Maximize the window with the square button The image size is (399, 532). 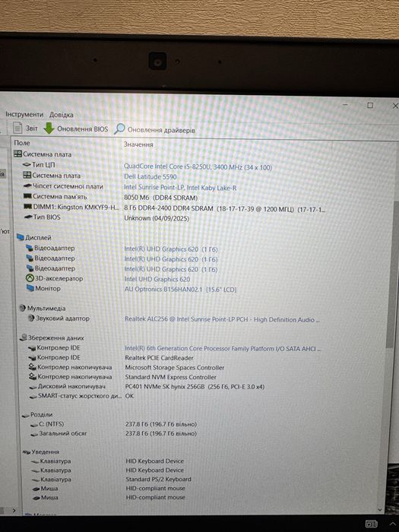click(370, 106)
